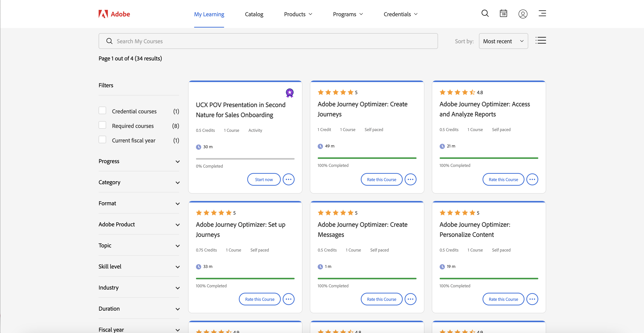Image resolution: width=644 pixels, height=333 pixels.
Task: Rate the Access and Analyze Reports course
Action: point(503,180)
